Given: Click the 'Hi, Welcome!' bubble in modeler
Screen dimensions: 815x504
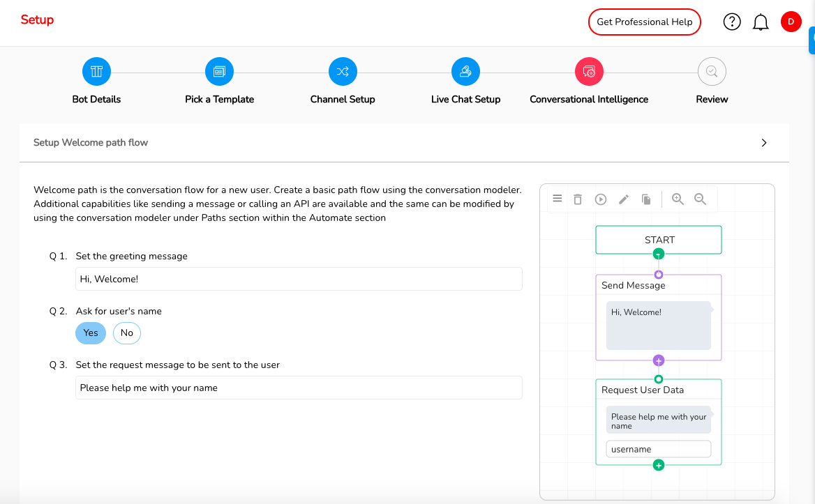Looking at the screenshot, I should pyautogui.click(x=659, y=326).
